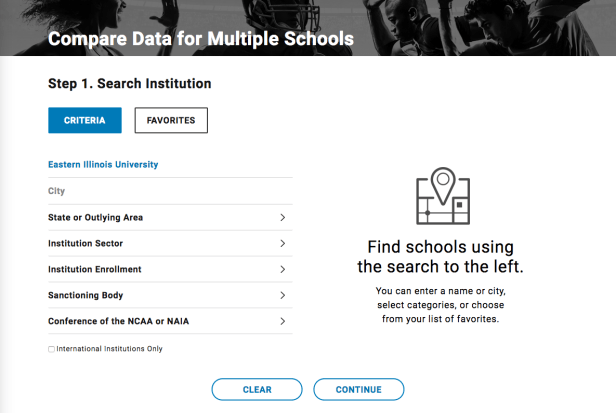The height and width of the screenshot is (413, 616).
Task: Select the Institution Enrollment label
Action: [x=95, y=269]
